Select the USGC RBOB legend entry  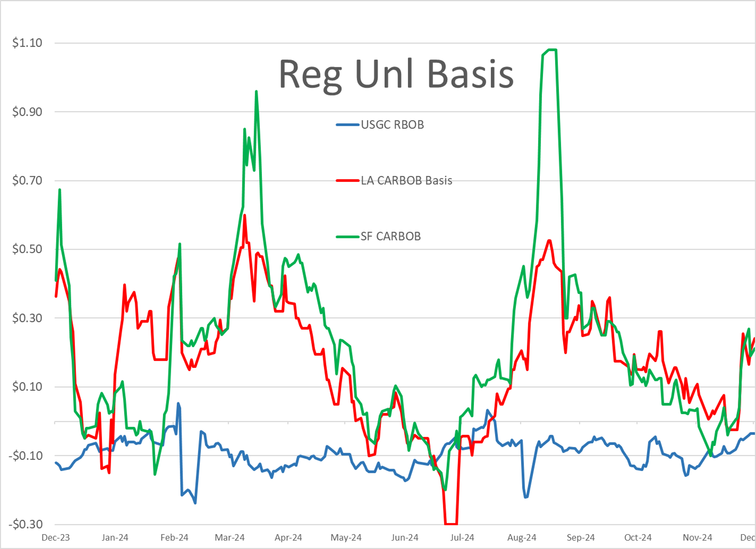click(x=380, y=125)
